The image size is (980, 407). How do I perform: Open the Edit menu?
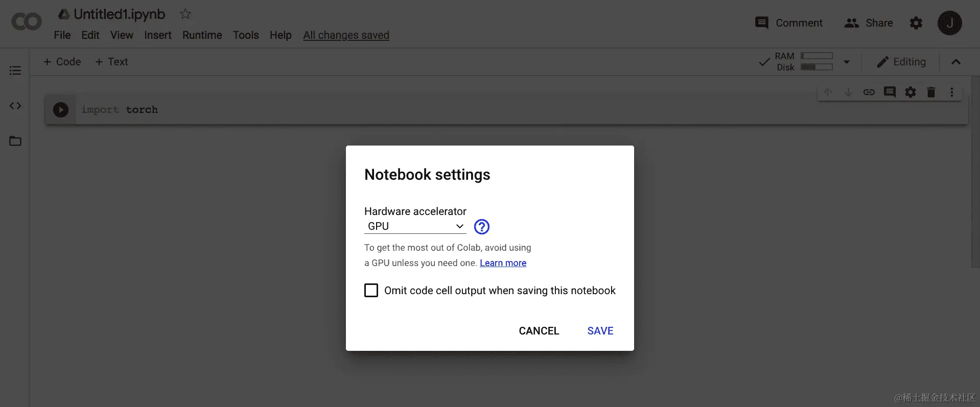[x=90, y=35]
